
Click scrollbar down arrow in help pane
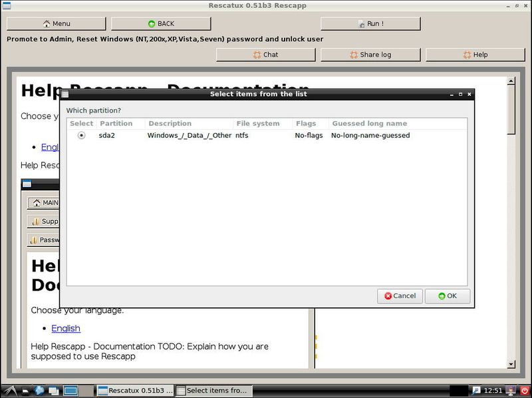pos(511,364)
